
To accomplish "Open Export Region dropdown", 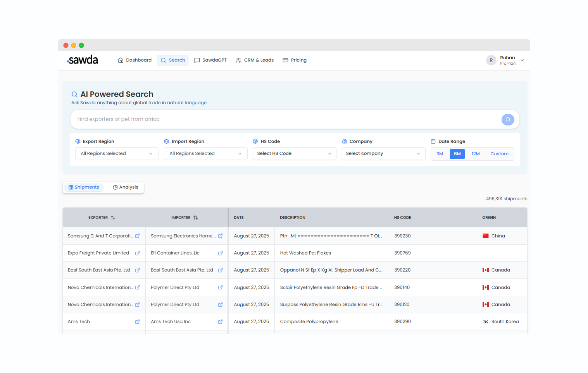I will (117, 153).
